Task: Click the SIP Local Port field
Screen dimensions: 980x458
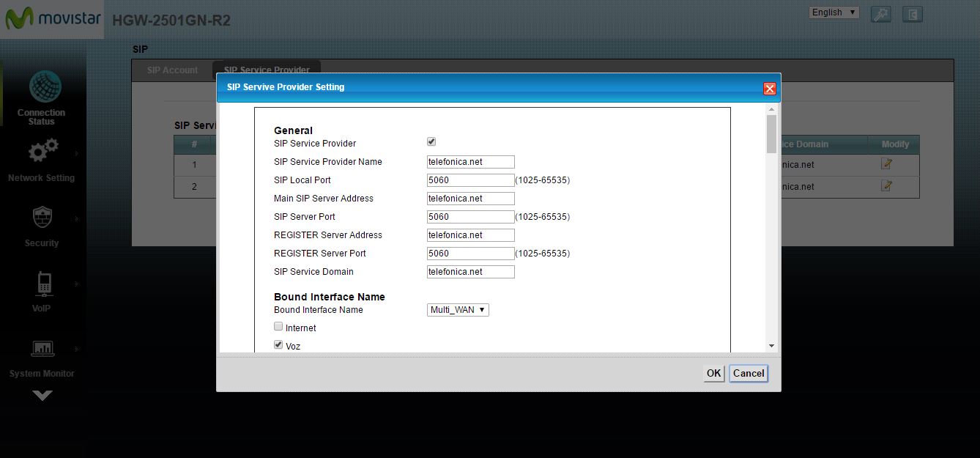Action: (470, 180)
